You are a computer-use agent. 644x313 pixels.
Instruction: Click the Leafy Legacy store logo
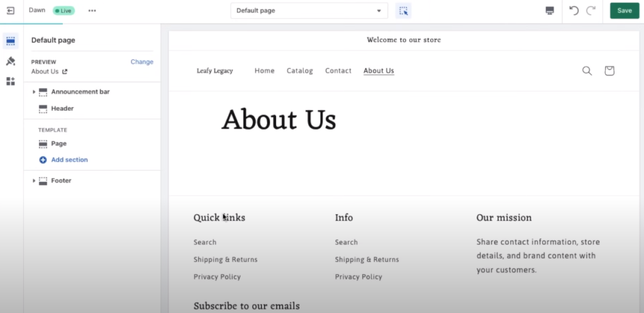(215, 71)
